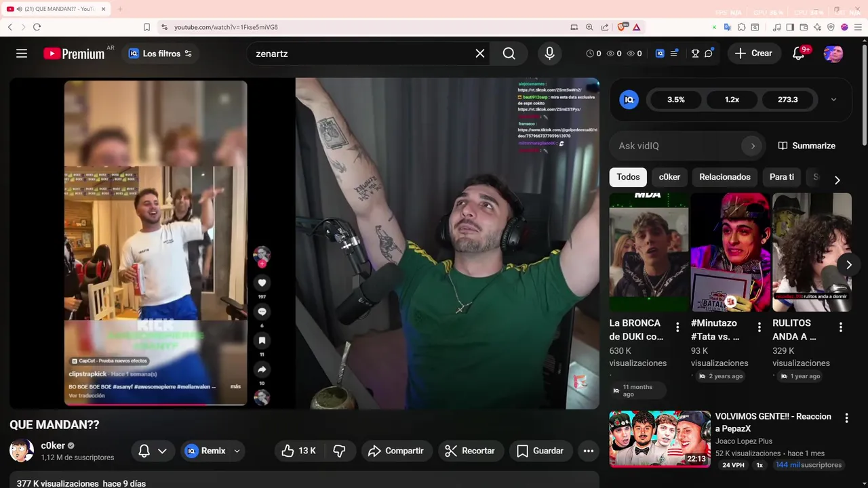This screenshot has width=868, height=488.
Task: Open the browser main menu
Action: (857, 27)
